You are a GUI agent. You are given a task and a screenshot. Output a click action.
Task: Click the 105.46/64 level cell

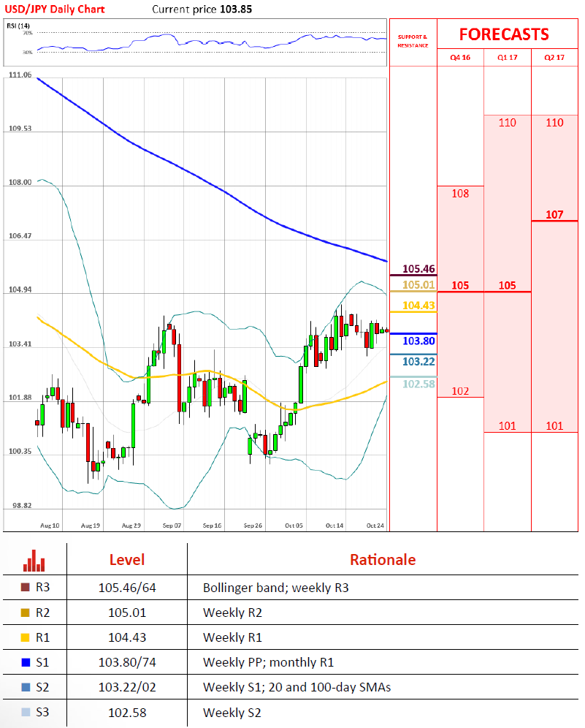tap(127, 588)
